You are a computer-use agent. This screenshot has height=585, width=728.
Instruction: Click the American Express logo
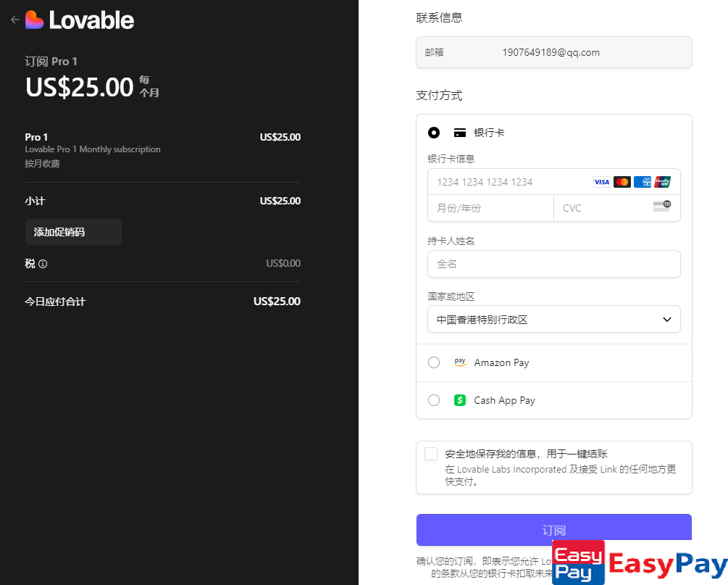[643, 182]
